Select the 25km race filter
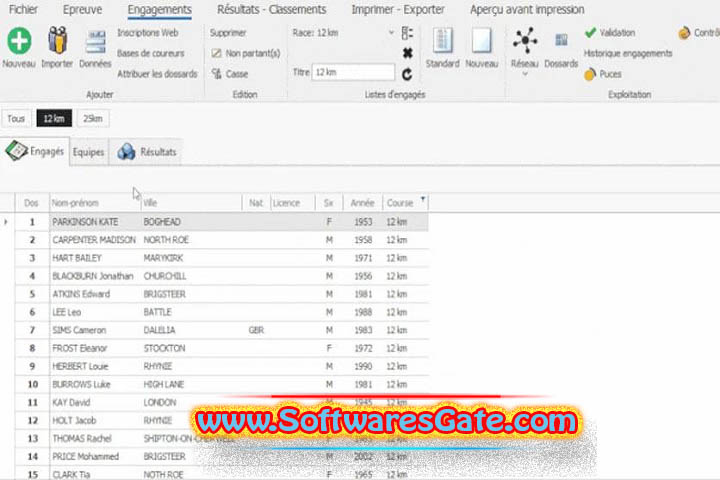Screen dimensions: 720x480 pos(93,119)
